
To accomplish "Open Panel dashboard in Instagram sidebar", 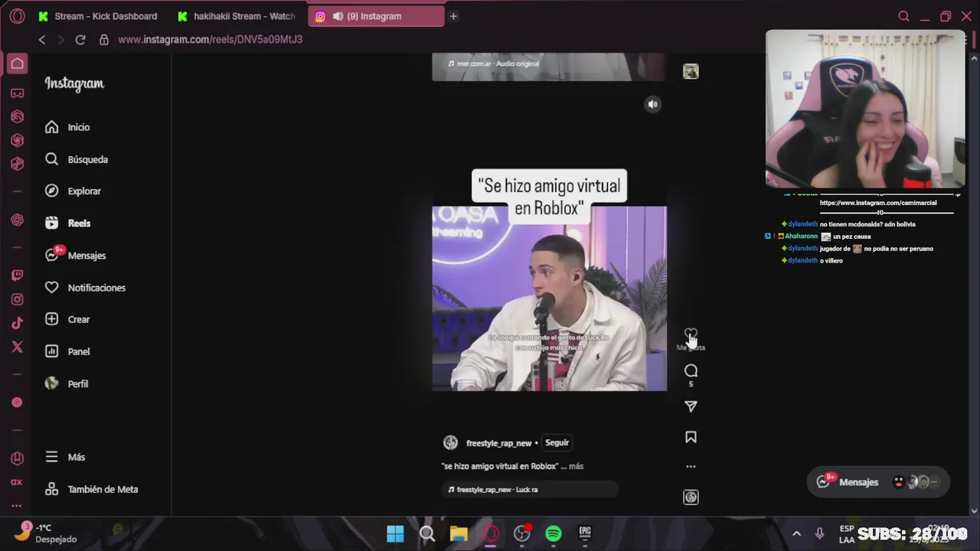I will click(x=67, y=351).
